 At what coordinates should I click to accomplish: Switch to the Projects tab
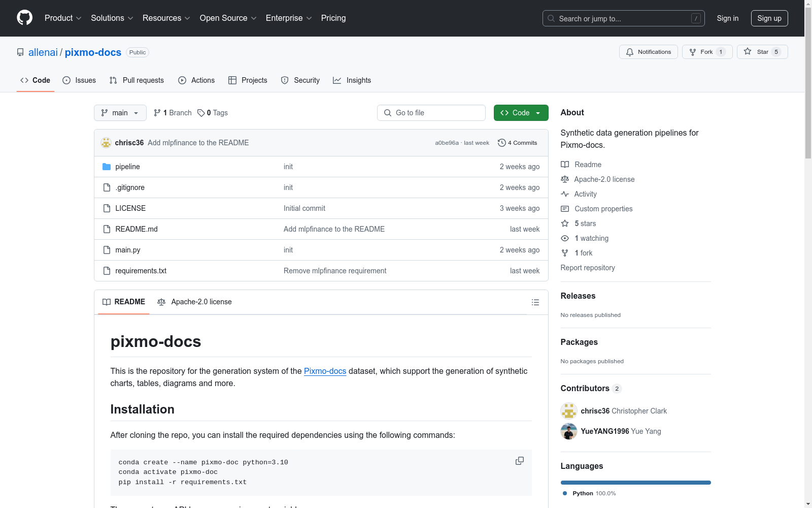pyautogui.click(x=248, y=80)
